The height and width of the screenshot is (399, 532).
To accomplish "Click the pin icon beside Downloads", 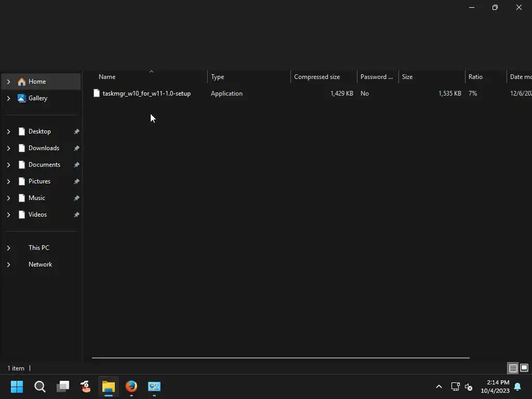I will [77, 148].
